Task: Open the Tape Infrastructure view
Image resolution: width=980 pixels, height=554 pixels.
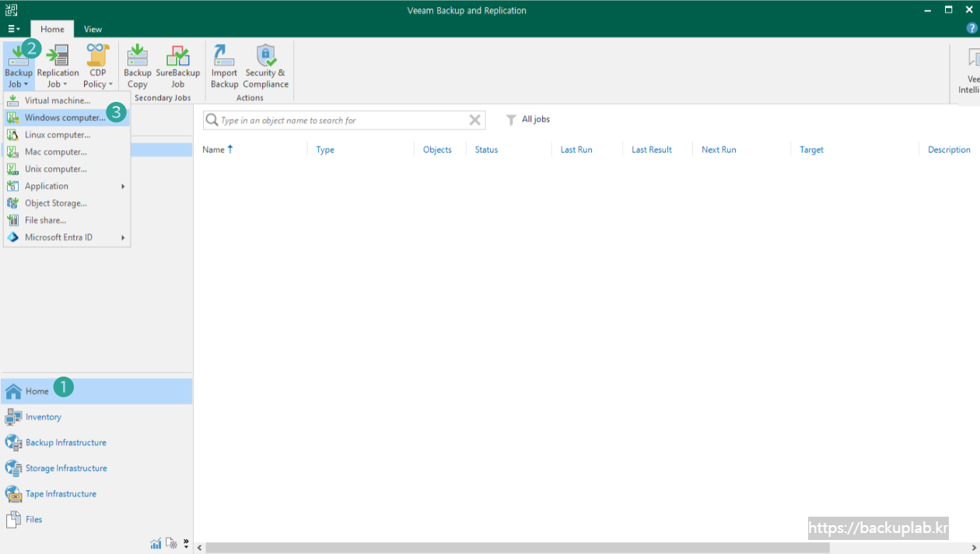Action: click(x=96, y=494)
